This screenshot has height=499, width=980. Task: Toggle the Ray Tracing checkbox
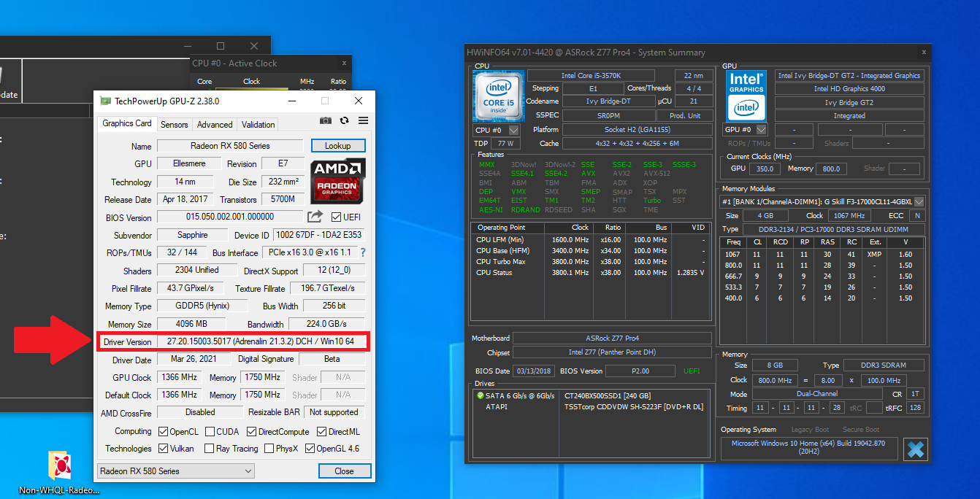210,449
